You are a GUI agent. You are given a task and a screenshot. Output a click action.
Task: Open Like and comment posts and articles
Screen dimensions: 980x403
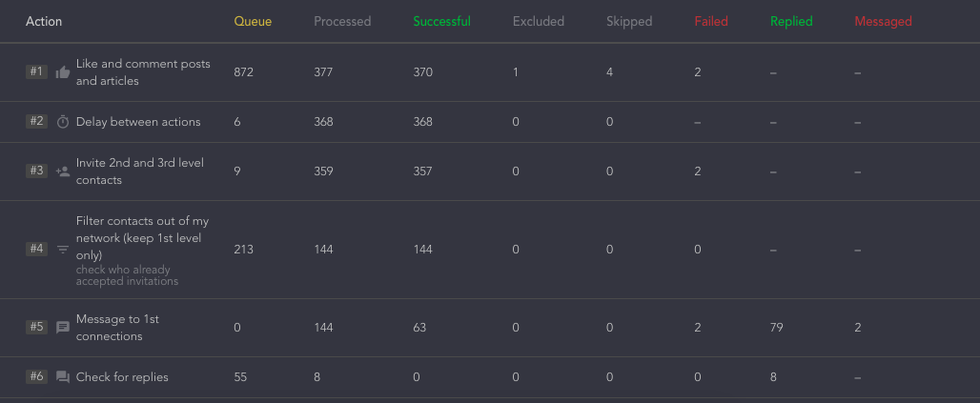(143, 72)
